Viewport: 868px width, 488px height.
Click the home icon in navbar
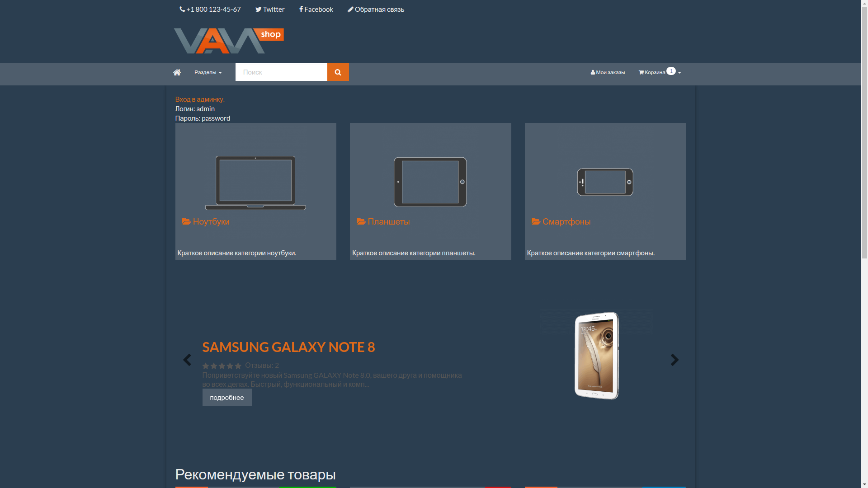[x=177, y=72]
